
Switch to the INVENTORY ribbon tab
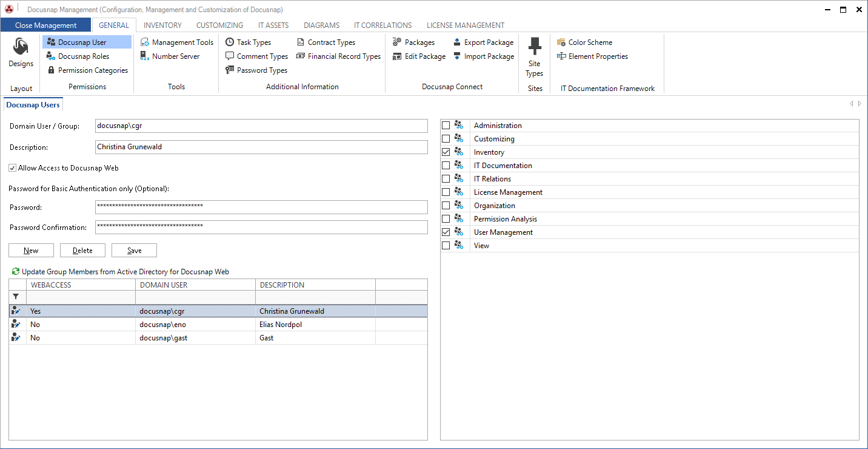tap(162, 25)
